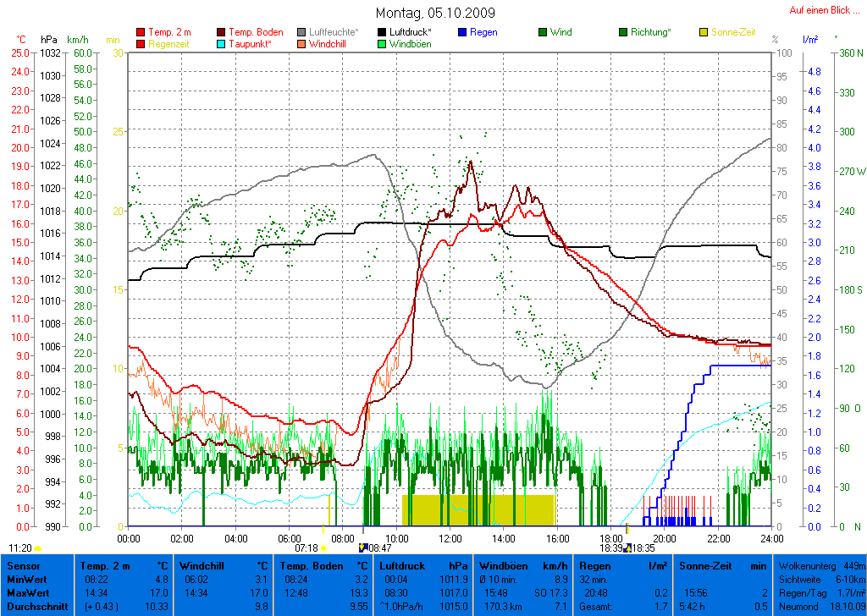Click the red Temp. 2 m legend swatch
This screenshot has width=867, height=616.
(x=141, y=32)
